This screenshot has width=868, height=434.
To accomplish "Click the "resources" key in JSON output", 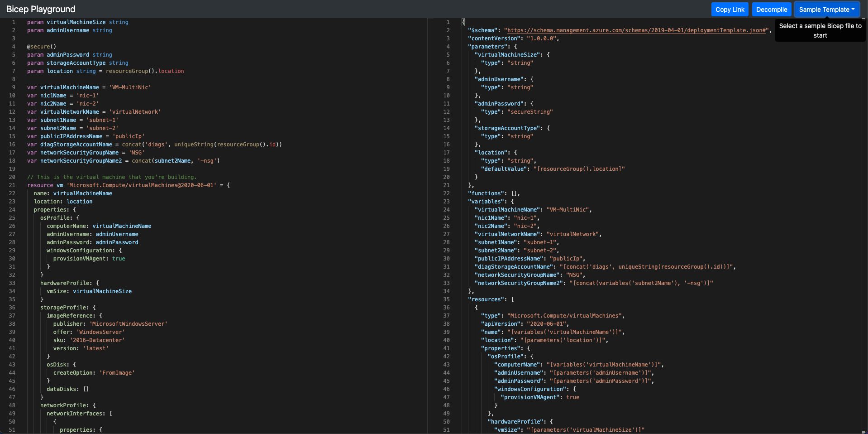I will 486,299.
